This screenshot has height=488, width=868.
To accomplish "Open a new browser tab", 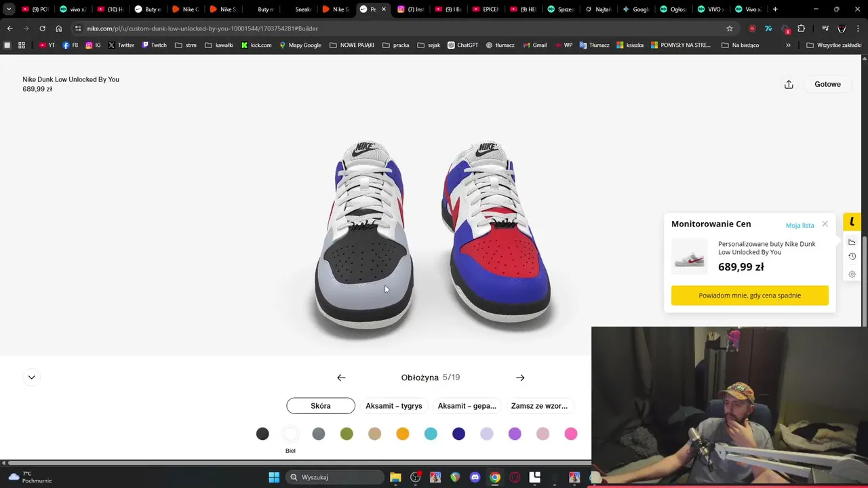I will click(x=775, y=9).
